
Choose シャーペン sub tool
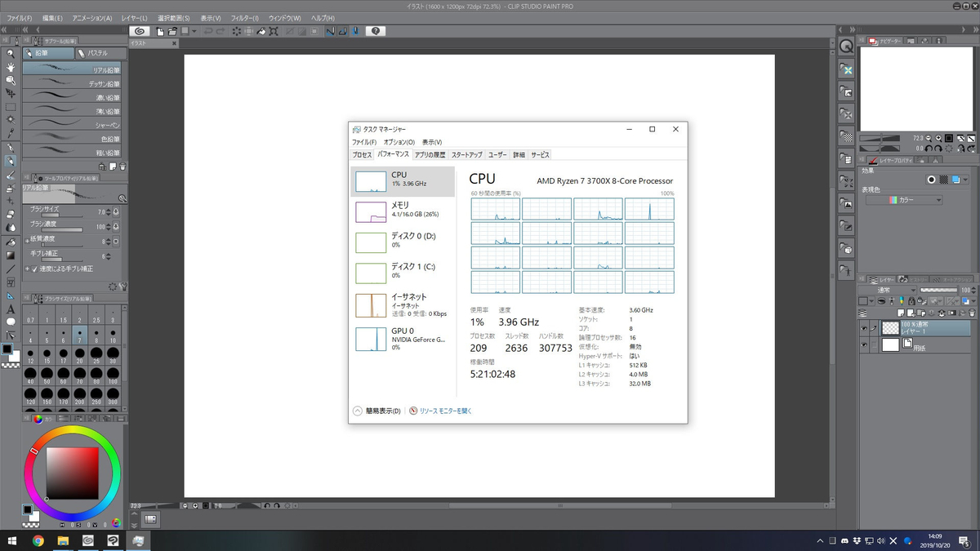point(72,125)
